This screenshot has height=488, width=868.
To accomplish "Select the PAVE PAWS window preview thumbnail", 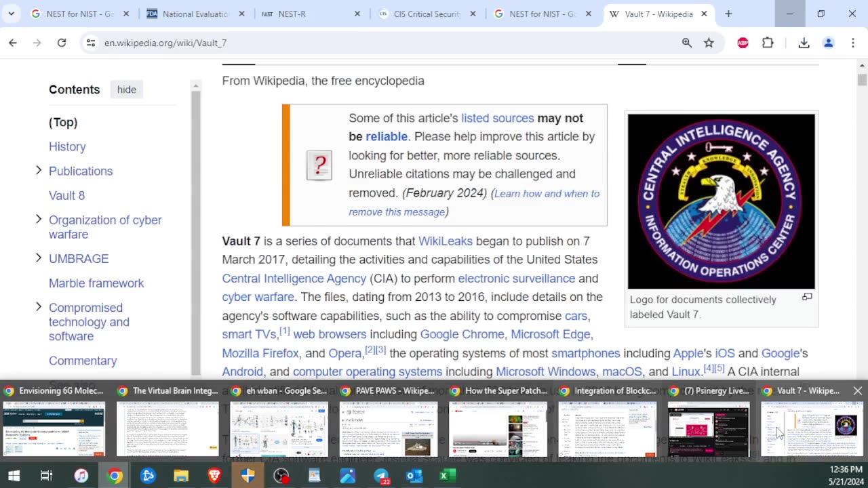I will [389, 429].
